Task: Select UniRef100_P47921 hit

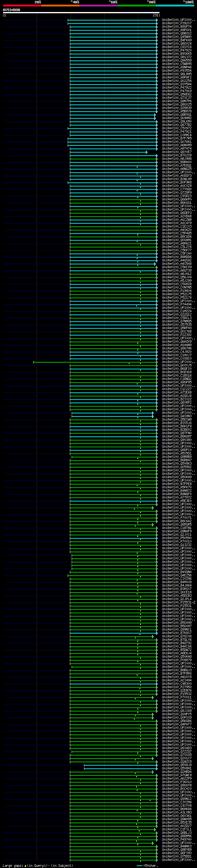Action: (x=176, y=132)
